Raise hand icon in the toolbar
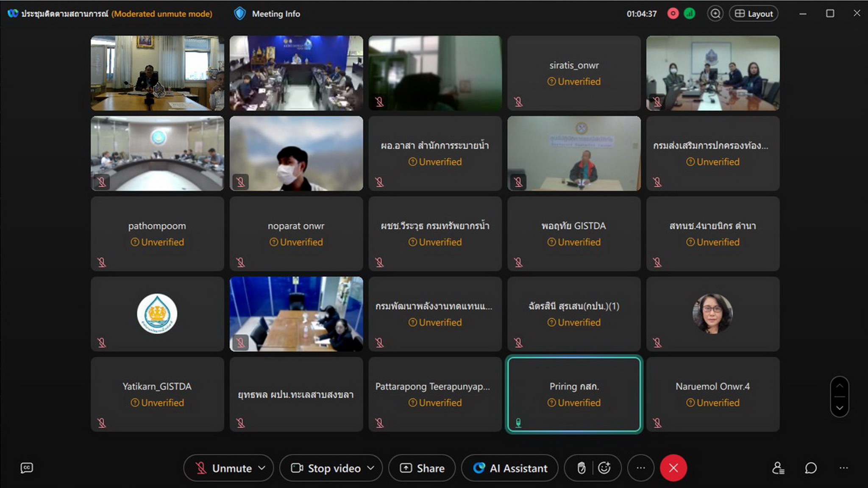This screenshot has width=868, height=488. tap(581, 468)
